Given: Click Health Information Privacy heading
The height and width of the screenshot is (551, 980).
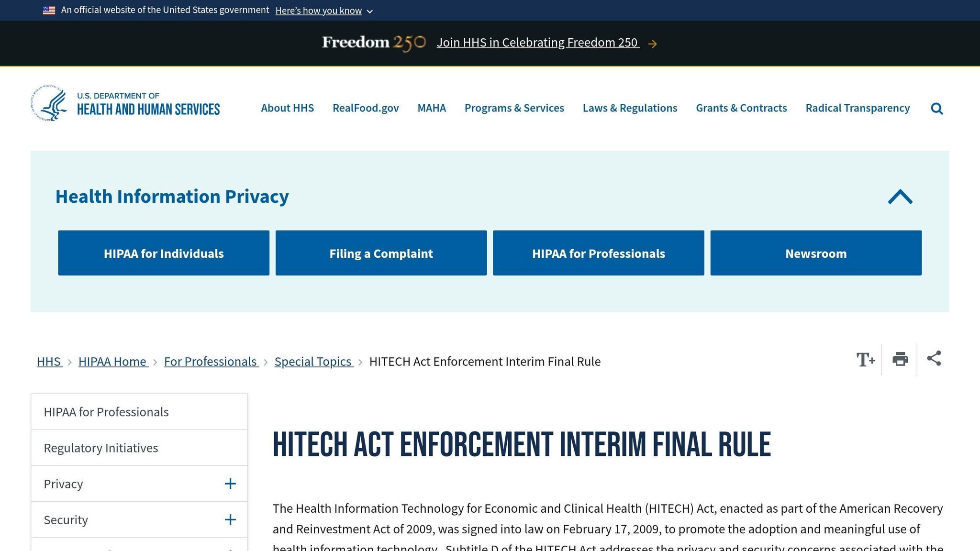Looking at the screenshot, I should tap(172, 197).
